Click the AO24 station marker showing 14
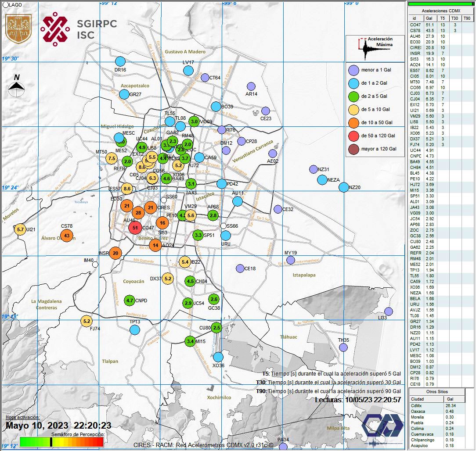Image resolution: width=476 pixels, height=451 pixels. [155, 245]
